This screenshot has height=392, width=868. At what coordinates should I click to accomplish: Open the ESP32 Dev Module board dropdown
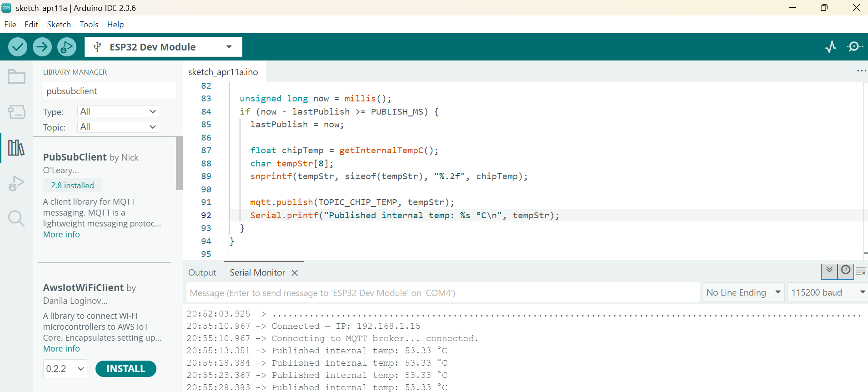click(163, 47)
